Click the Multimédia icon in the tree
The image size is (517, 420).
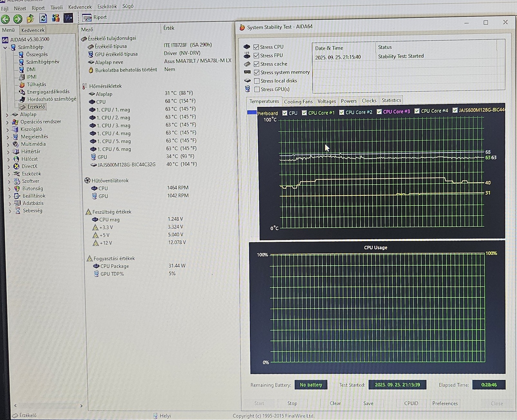click(15, 144)
